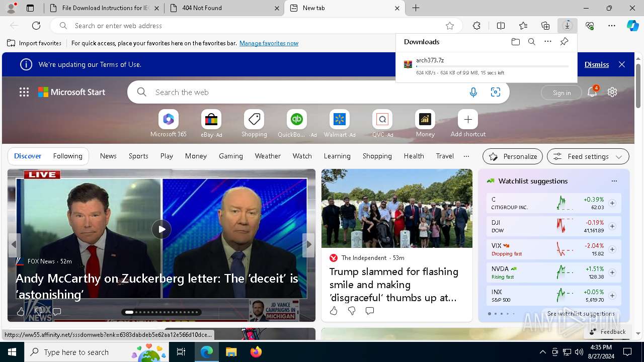Switch to the 404 Not Found tab
644x362 pixels.
tap(224, 8)
